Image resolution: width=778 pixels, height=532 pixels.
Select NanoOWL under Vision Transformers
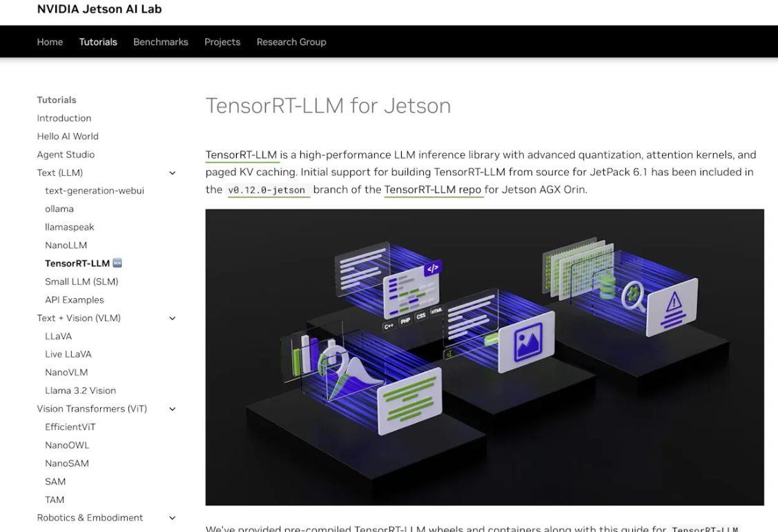66,445
